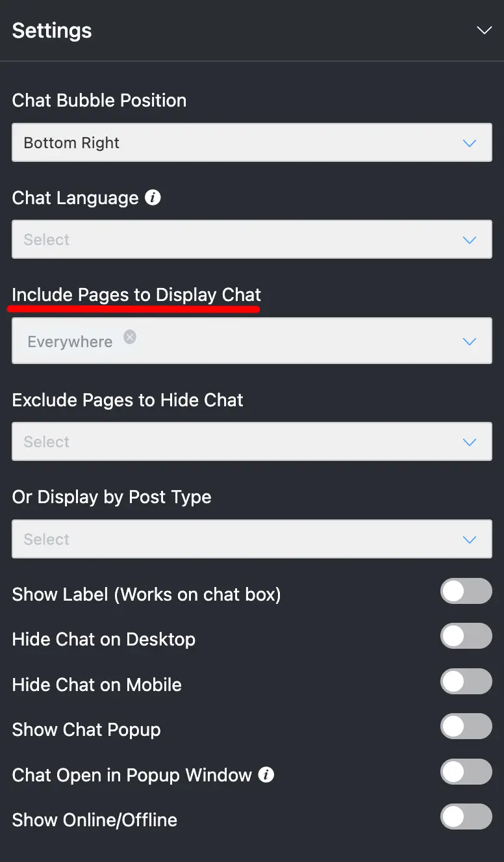Enable Hide Chat on Mobile

[x=466, y=681]
